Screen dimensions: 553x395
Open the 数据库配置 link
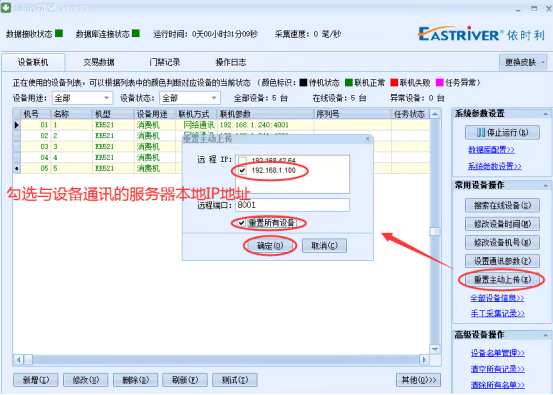[491, 150]
